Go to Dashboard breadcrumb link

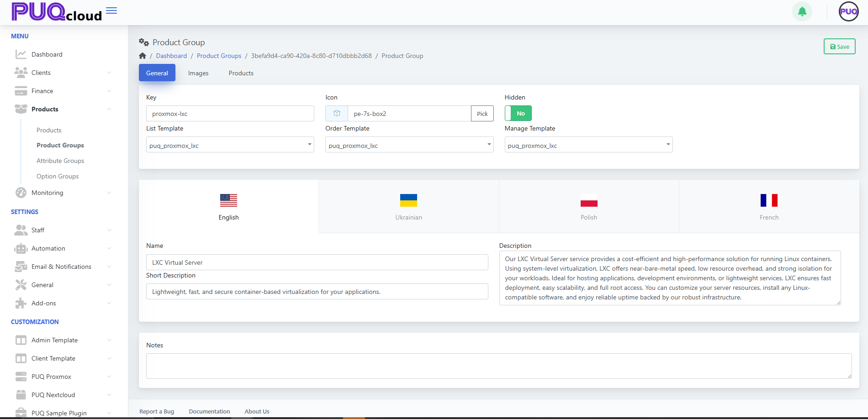[x=171, y=56]
